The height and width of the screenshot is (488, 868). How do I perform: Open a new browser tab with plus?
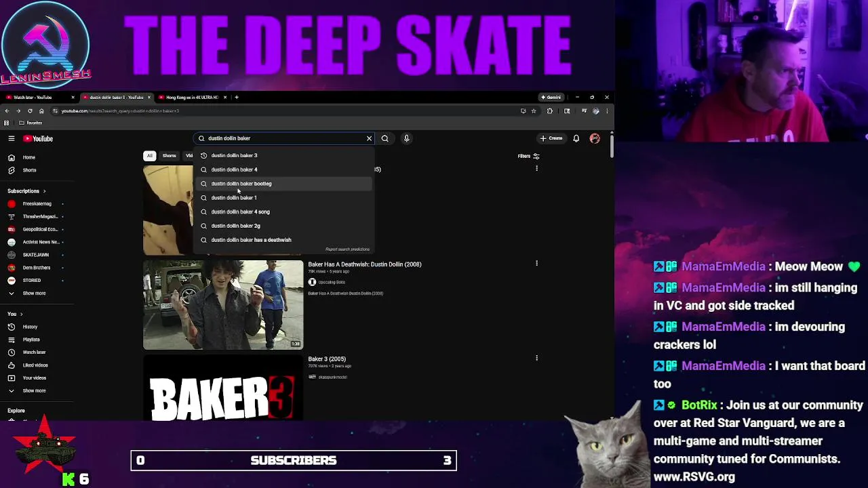coord(236,98)
